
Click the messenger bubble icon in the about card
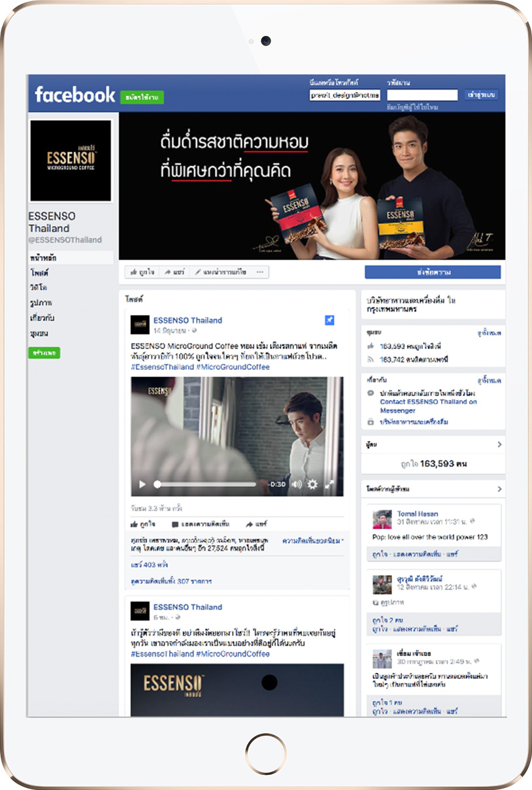(x=371, y=393)
